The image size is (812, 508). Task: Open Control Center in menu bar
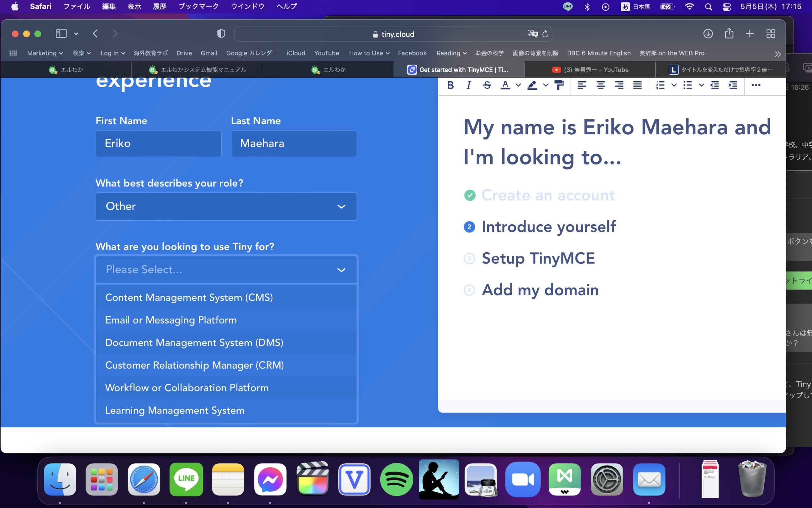point(727,7)
